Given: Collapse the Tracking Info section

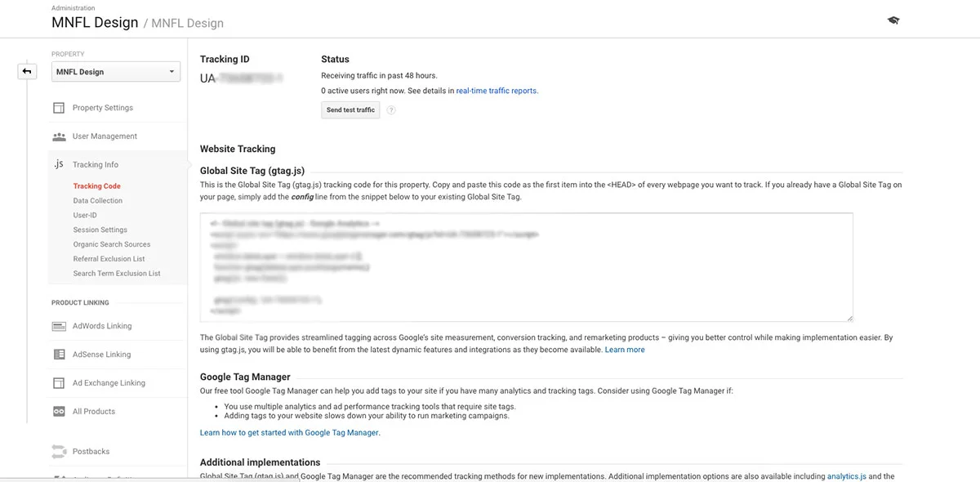Looking at the screenshot, I should pyautogui.click(x=96, y=164).
